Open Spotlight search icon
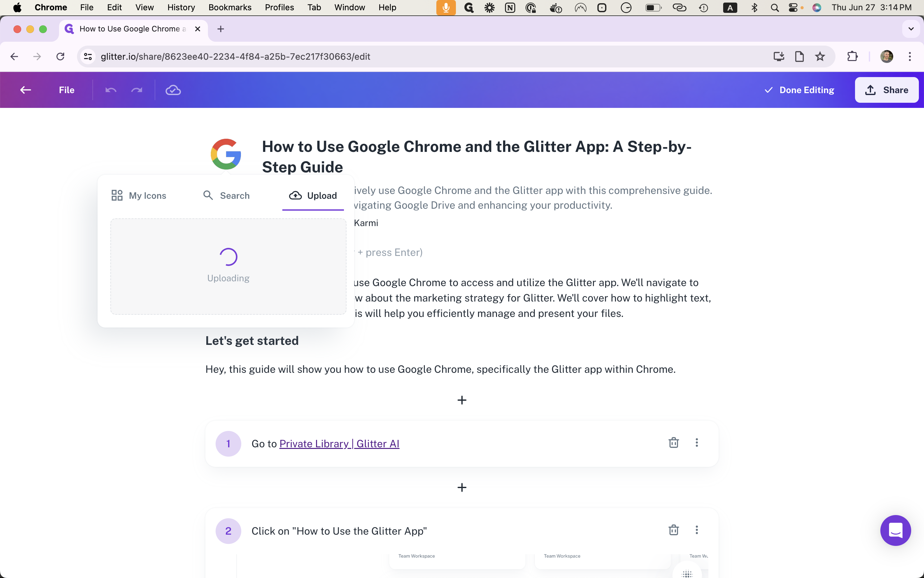This screenshot has height=578, width=924. (x=775, y=7)
